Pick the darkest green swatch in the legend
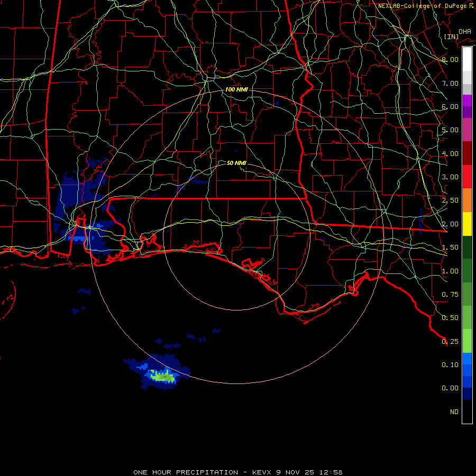This screenshot has height=476, width=476. [x=467, y=247]
